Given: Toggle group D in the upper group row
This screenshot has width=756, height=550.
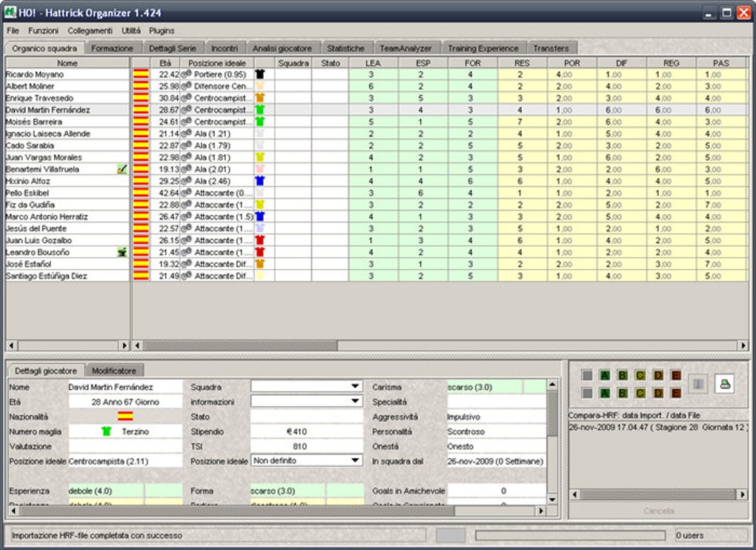Looking at the screenshot, I should [x=658, y=376].
